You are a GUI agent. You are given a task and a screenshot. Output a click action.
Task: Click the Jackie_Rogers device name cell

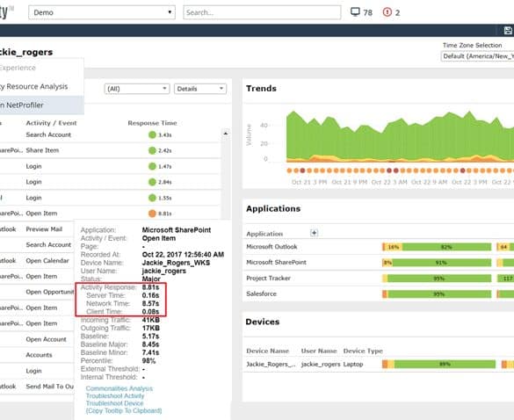click(271, 365)
